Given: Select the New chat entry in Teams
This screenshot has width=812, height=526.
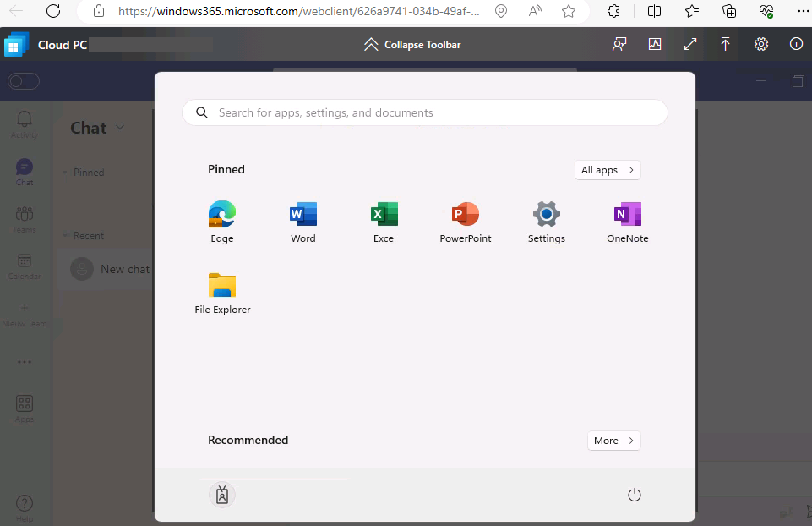Looking at the screenshot, I should (105, 269).
